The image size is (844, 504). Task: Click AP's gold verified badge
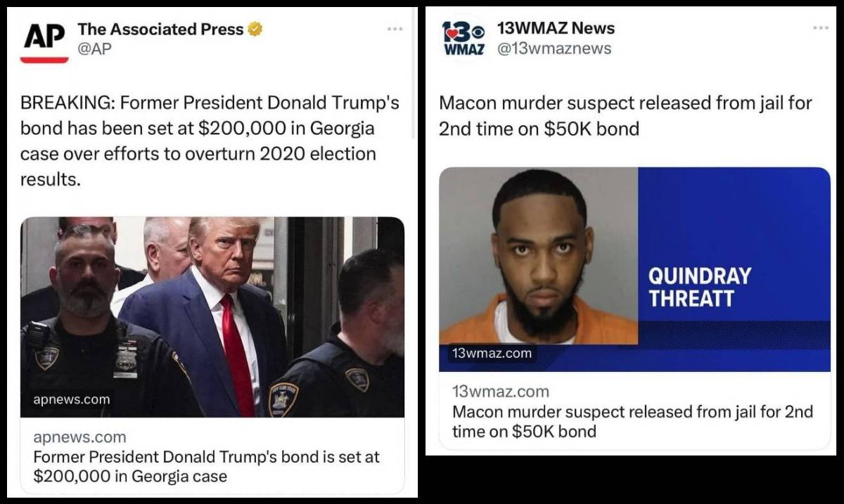point(256,30)
